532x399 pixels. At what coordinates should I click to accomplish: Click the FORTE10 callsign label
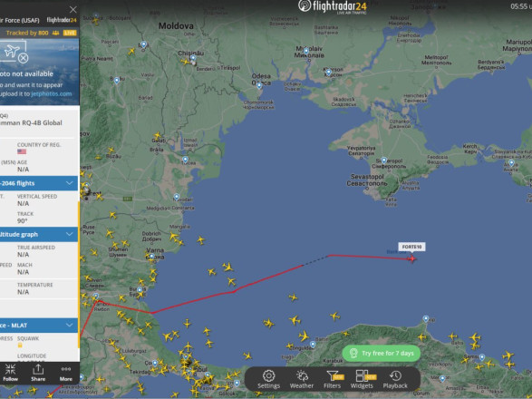click(411, 247)
